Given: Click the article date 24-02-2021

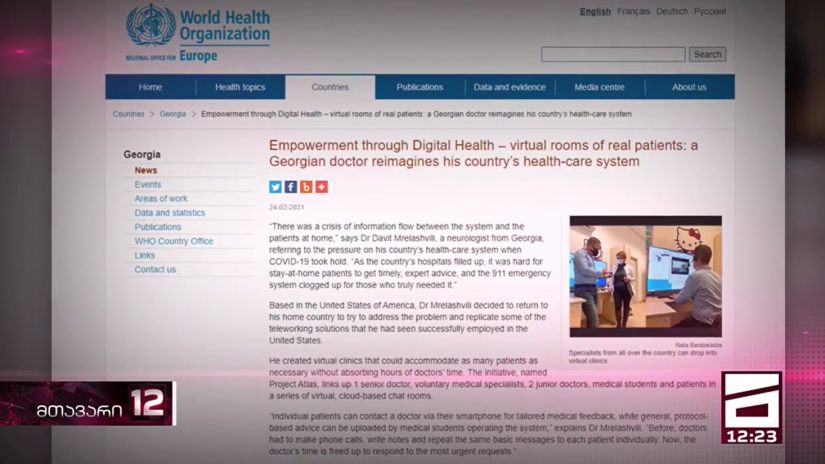Looking at the screenshot, I should click(287, 207).
